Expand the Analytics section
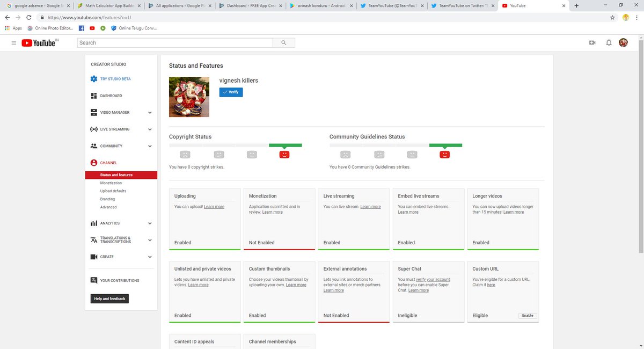 tap(150, 223)
